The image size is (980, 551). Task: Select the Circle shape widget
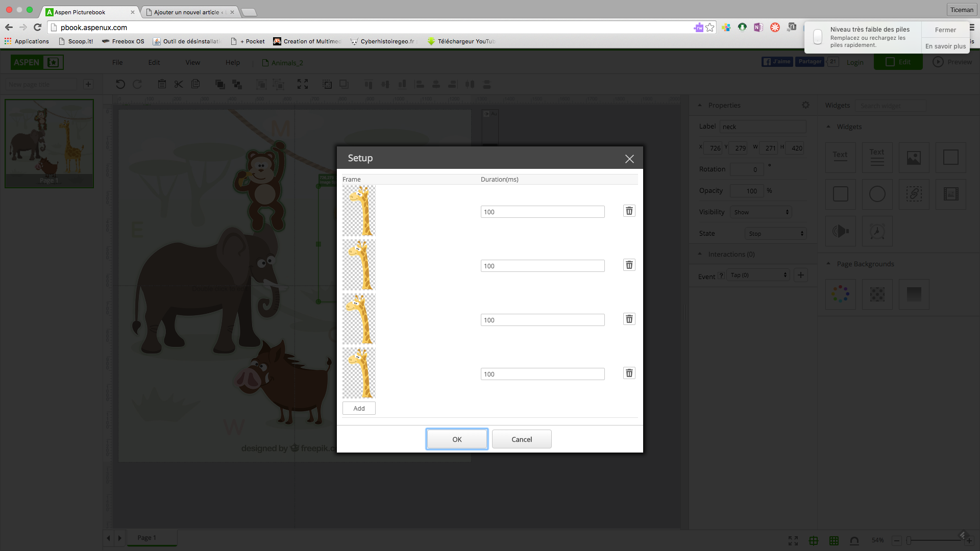(877, 194)
